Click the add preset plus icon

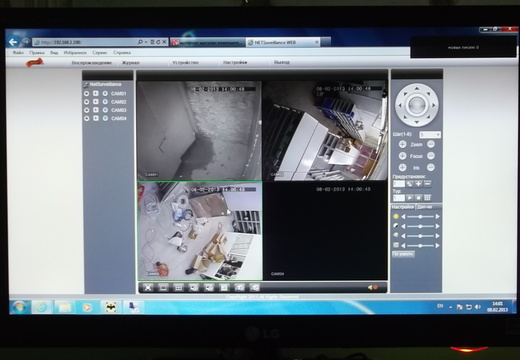(418, 184)
